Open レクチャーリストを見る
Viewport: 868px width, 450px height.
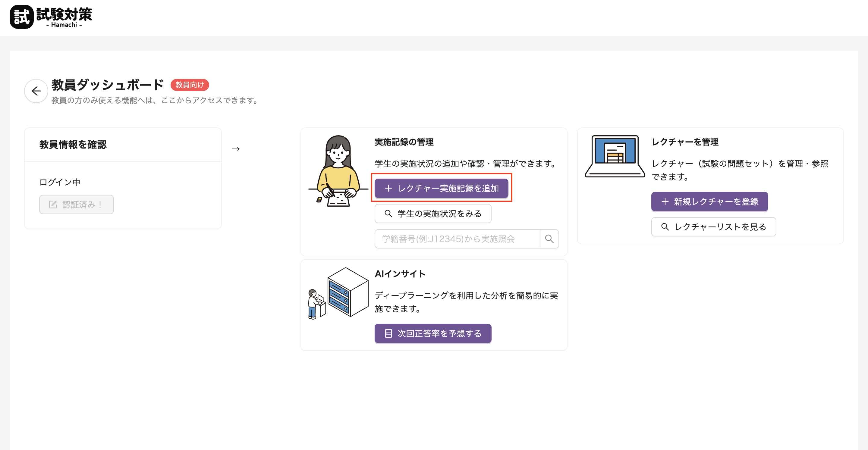click(x=713, y=227)
